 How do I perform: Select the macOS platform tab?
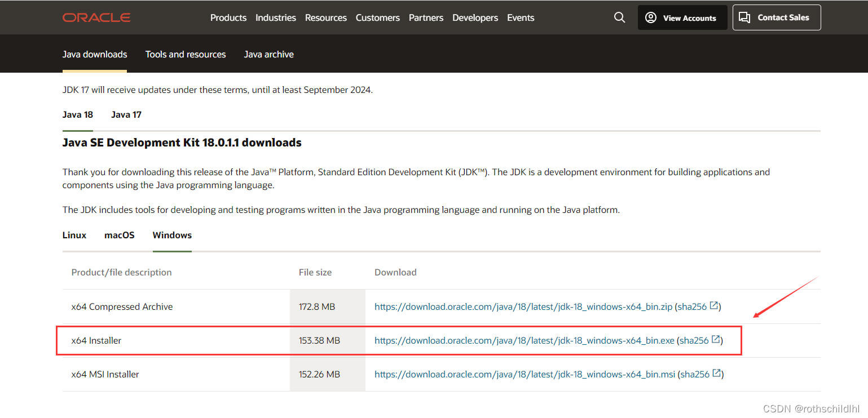pyautogui.click(x=120, y=235)
